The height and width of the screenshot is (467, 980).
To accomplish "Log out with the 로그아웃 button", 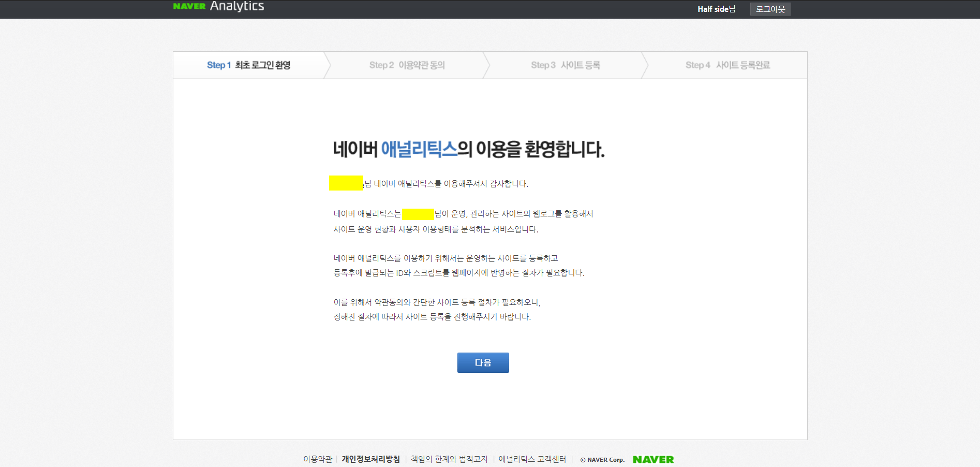I will click(x=770, y=9).
